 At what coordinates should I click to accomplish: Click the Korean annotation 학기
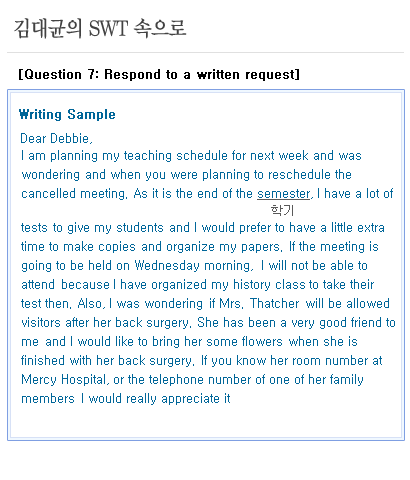[282, 210]
